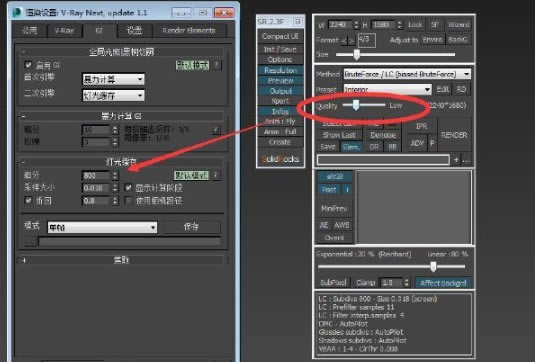The height and width of the screenshot is (362, 535).
Task: Click the Quality slider handle
Action: 356,105
